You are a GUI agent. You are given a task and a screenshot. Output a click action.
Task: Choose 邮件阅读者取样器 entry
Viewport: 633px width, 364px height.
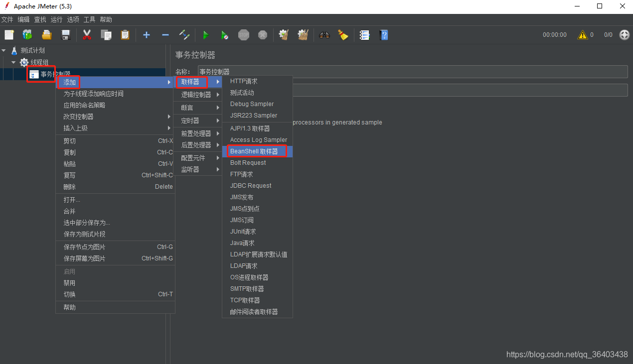pyautogui.click(x=257, y=312)
